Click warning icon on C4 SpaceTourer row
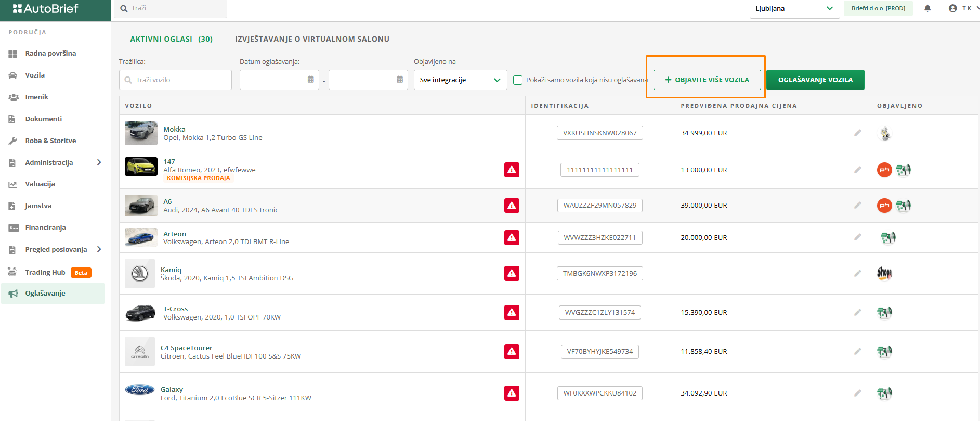Image resolution: width=980 pixels, height=421 pixels. 512,351
